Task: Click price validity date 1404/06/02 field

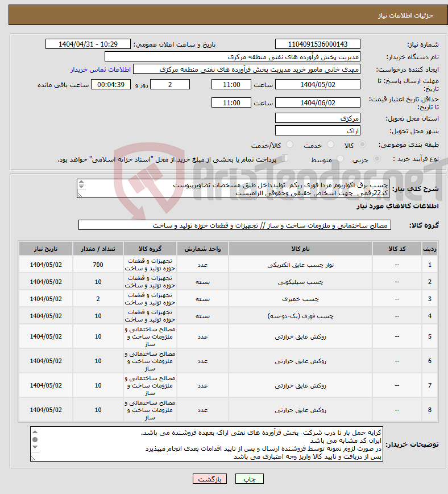Action: 318,102
